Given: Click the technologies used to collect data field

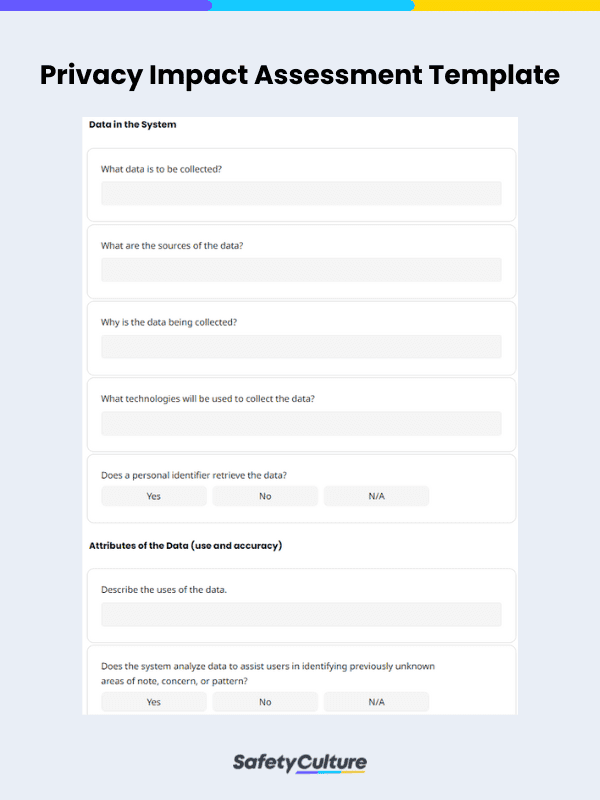Looking at the screenshot, I should click(x=300, y=422).
